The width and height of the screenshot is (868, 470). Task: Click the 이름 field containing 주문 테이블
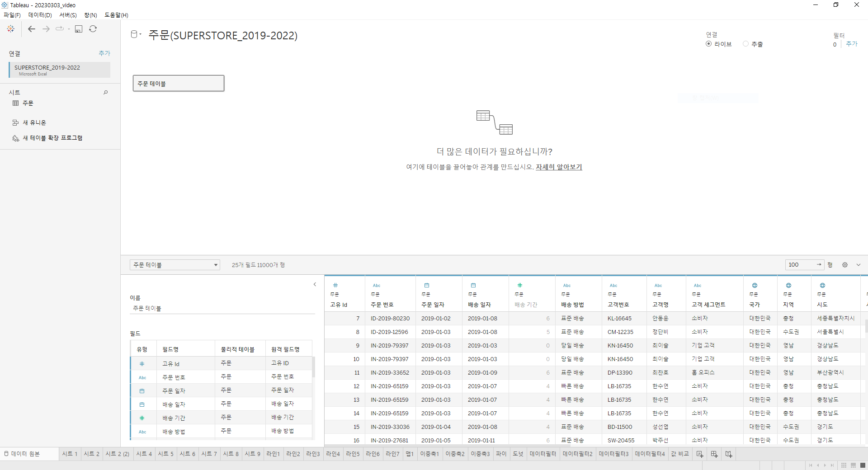tap(222, 308)
